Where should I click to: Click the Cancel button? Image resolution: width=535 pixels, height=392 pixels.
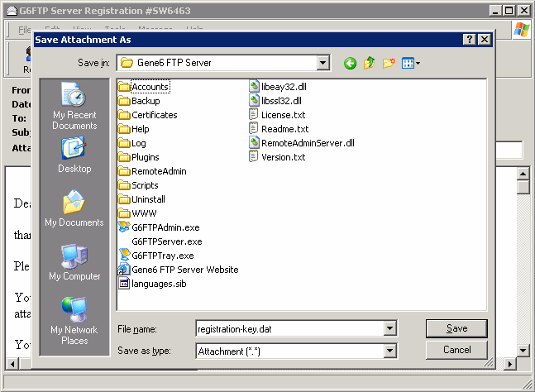pyautogui.click(x=456, y=350)
